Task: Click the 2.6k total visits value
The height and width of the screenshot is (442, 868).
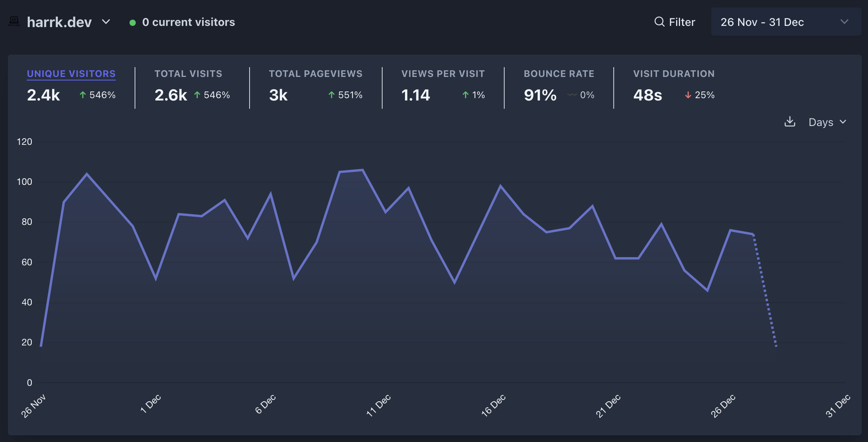Action: pos(171,95)
